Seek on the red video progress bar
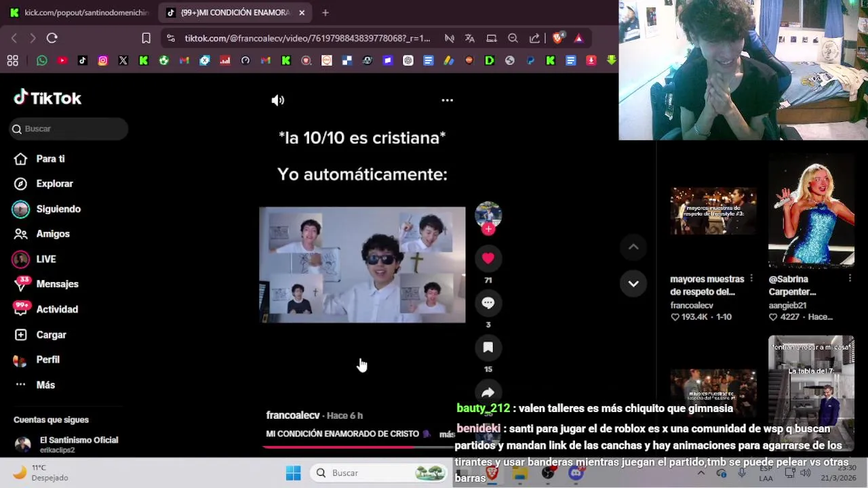This screenshot has height=488, width=868. click(x=358, y=447)
